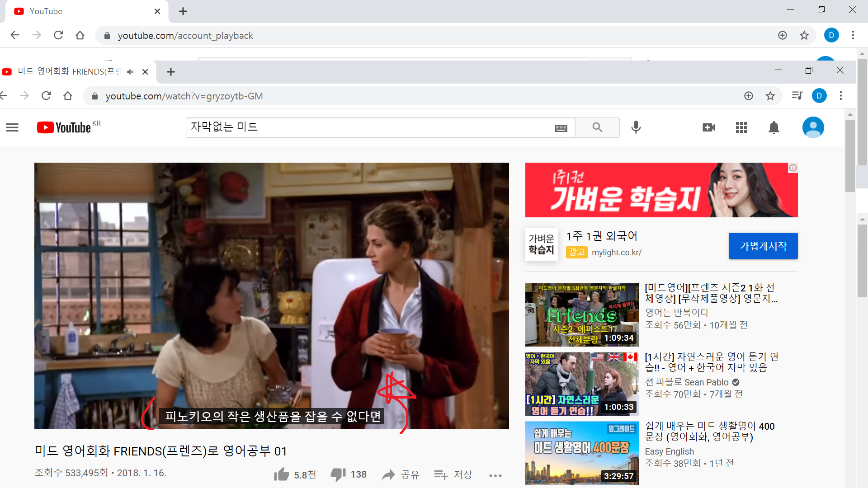Open Chrome's three-dot menu in front window

click(x=841, y=96)
